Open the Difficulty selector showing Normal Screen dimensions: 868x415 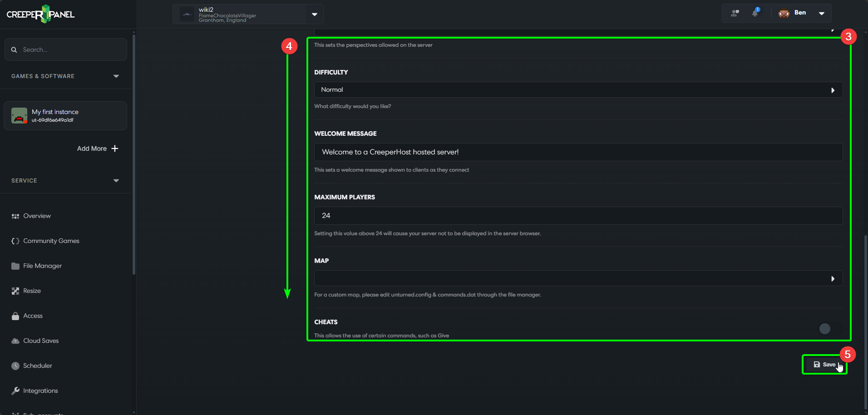(x=577, y=89)
